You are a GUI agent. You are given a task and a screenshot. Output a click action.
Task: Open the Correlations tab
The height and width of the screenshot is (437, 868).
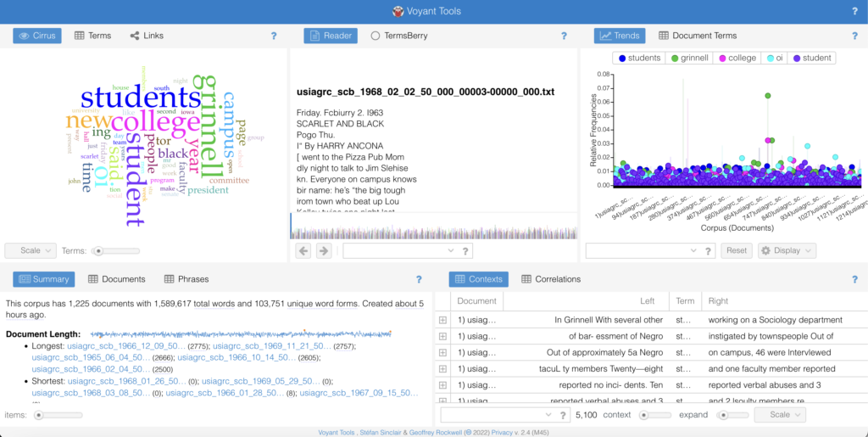click(551, 279)
